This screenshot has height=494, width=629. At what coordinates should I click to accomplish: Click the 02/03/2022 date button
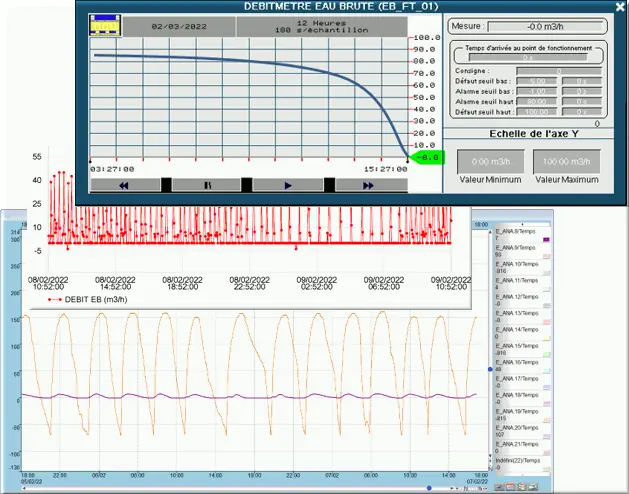click(x=179, y=26)
